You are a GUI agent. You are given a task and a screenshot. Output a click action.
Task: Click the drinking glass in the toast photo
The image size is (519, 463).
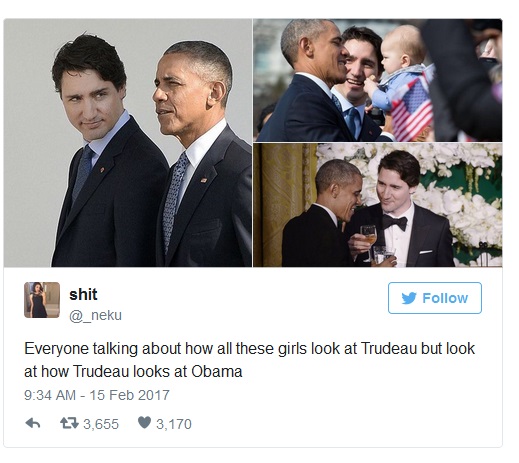click(x=369, y=239)
